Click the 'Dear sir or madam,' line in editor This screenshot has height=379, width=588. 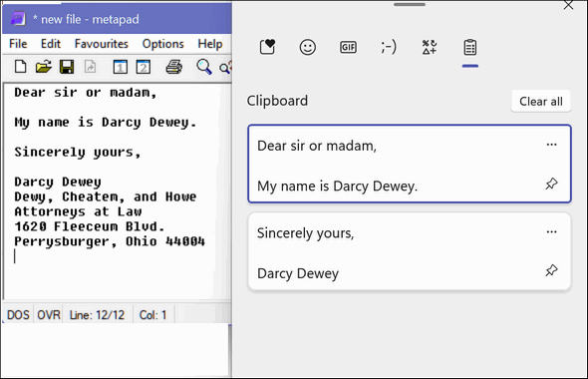[x=85, y=93]
